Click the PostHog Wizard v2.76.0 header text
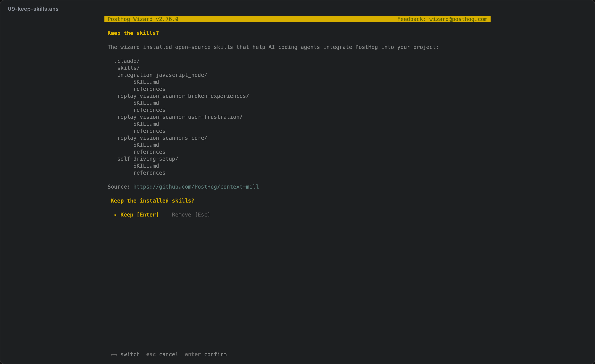This screenshot has height=364, width=595. click(x=143, y=19)
